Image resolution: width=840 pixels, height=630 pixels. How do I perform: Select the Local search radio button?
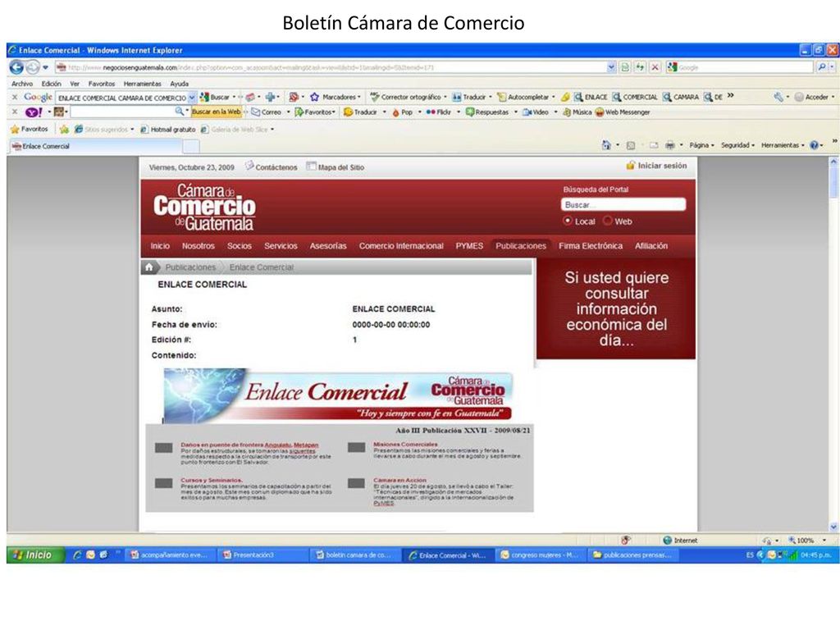(x=568, y=221)
